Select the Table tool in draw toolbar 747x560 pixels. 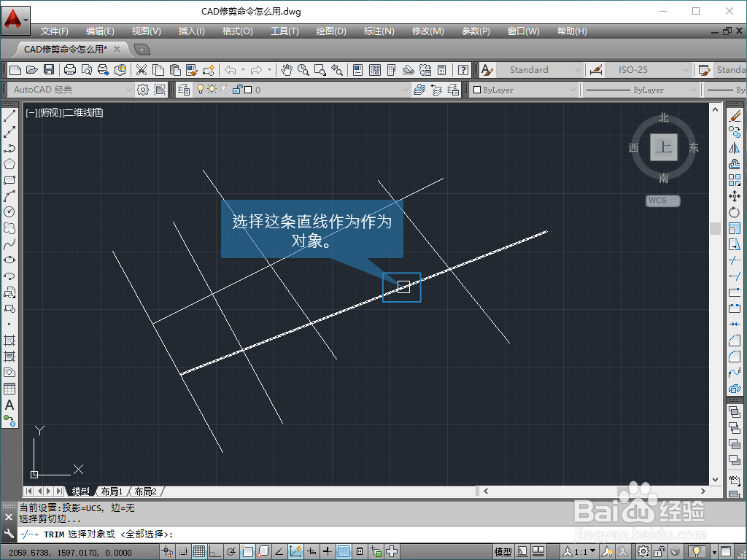[x=9, y=389]
